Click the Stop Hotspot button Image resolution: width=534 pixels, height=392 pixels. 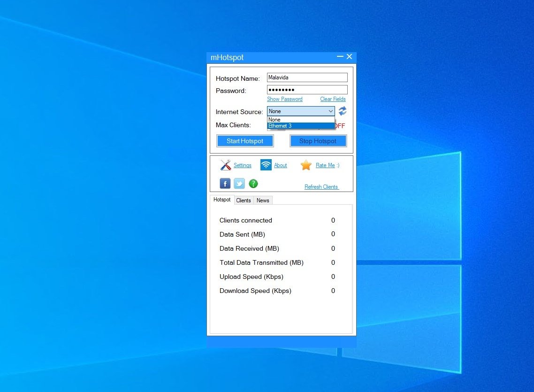(x=318, y=141)
